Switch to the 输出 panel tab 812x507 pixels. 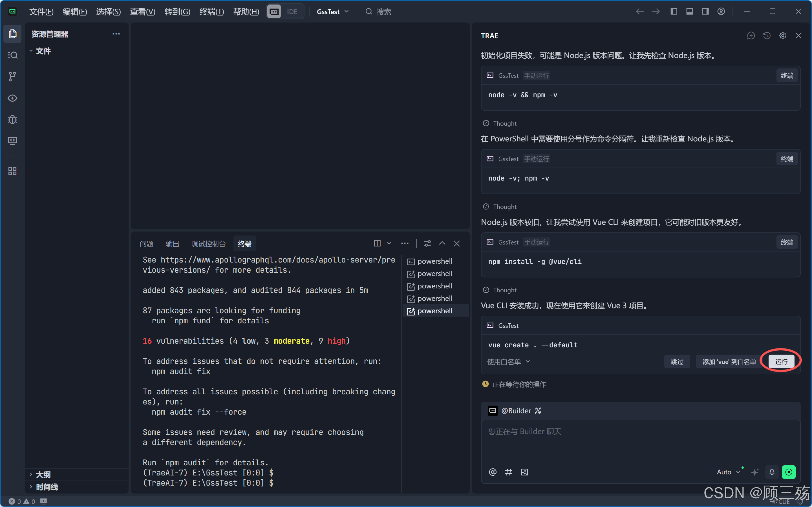point(172,244)
